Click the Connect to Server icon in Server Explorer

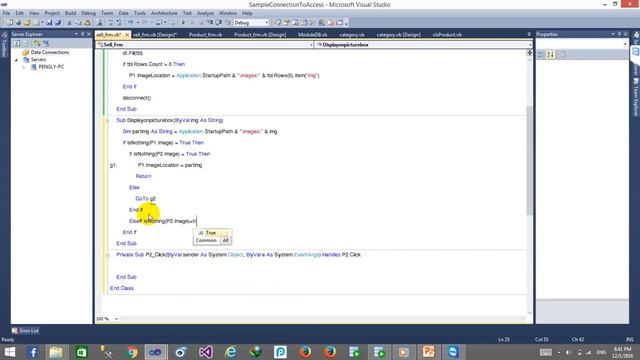(46, 43)
